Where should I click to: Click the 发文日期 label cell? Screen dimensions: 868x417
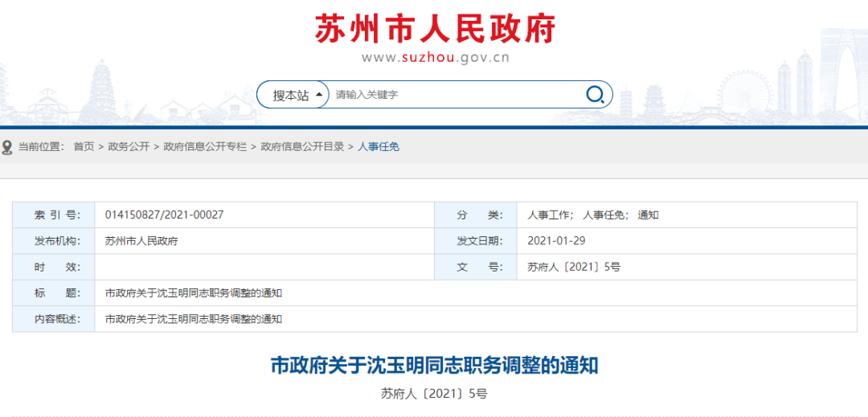[x=476, y=241]
